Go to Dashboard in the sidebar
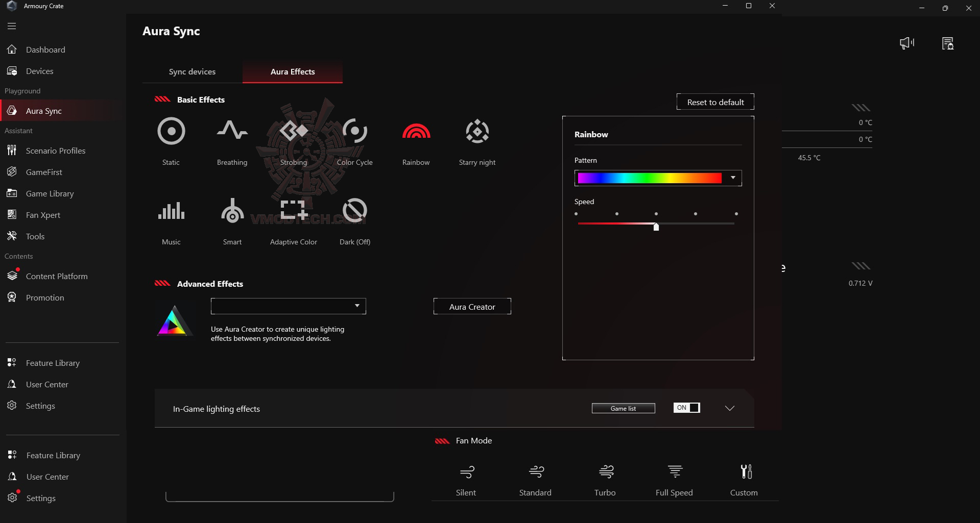980x523 pixels. click(x=45, y=49)
